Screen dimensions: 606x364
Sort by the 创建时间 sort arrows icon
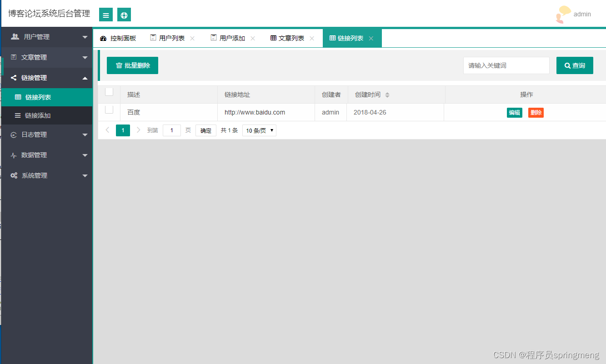point(387,95)
